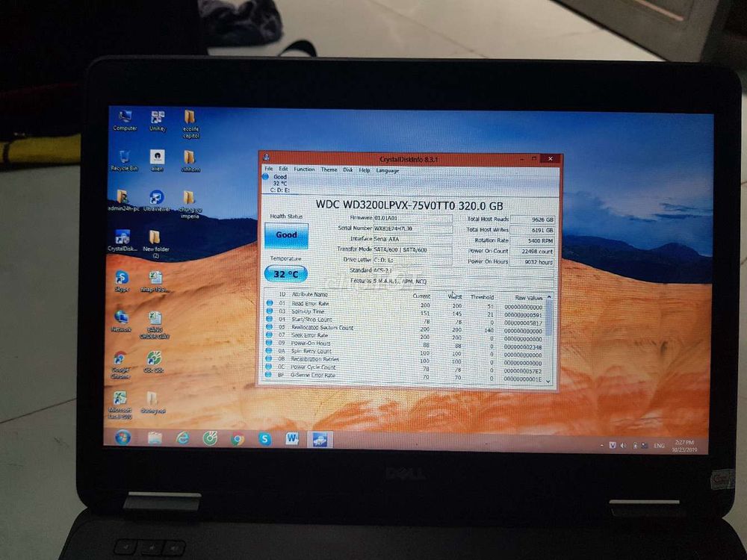Launch the Microsoft Excel 2010 shortcut

coord(120,405)
